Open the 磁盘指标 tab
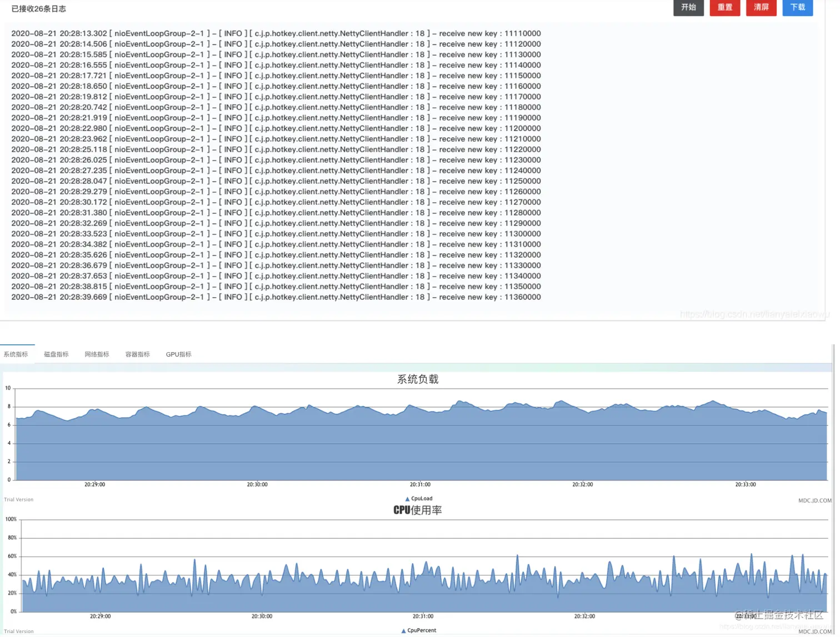 click(56, 354)
